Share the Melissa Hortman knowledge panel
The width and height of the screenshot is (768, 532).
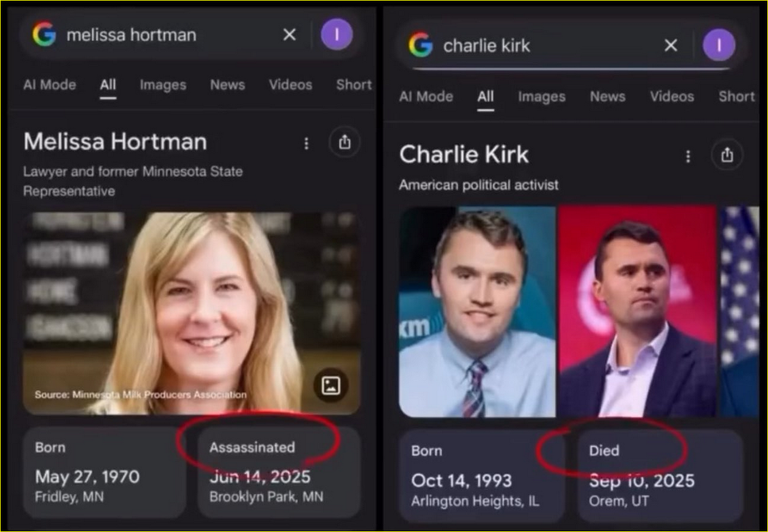coord(345,143)
